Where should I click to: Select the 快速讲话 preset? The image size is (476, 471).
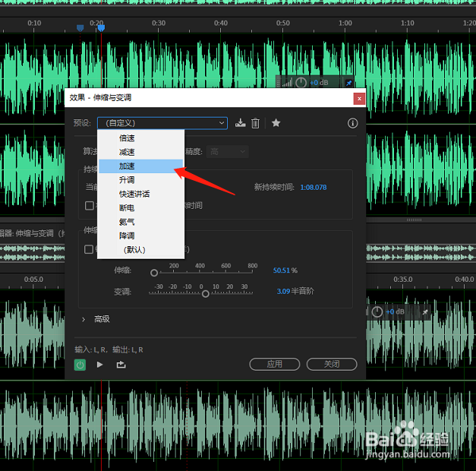pyautogui.click(x=141, y=194)
